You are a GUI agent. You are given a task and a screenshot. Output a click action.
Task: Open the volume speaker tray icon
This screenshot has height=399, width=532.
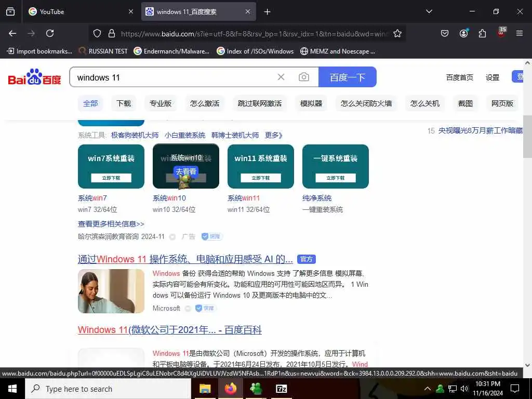(464, 389)
